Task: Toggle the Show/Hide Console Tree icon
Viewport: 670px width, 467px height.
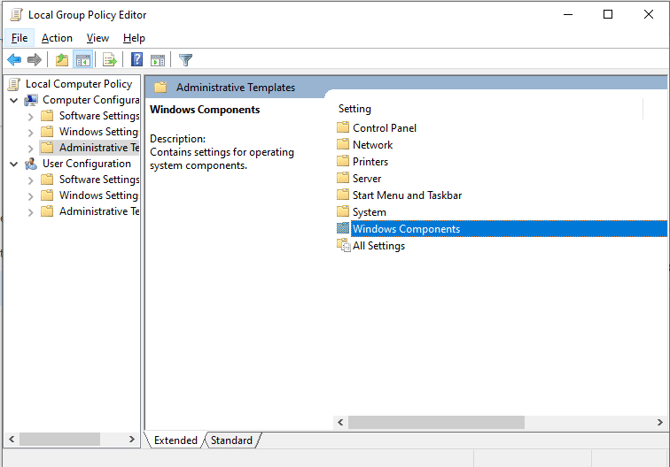Action: [83, 60]
